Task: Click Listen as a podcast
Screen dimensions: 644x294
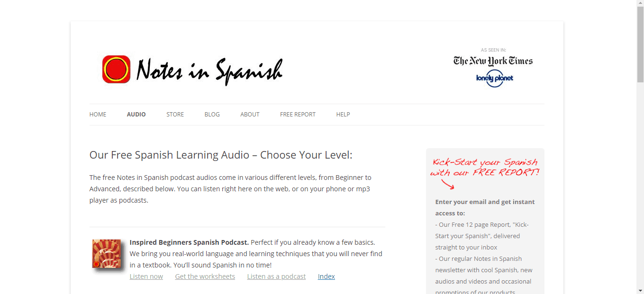Action: [276, 276]
